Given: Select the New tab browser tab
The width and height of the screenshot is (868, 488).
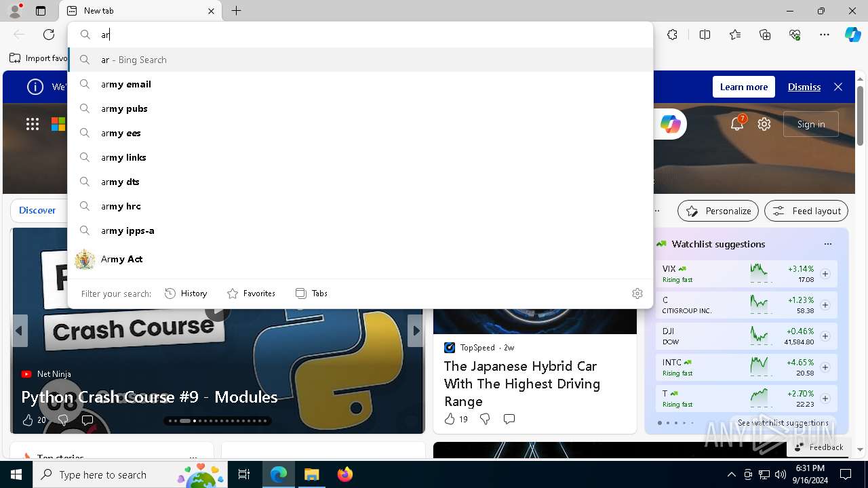Looking at the screenshot, I should pyautogui.click(x=141, y=11).
